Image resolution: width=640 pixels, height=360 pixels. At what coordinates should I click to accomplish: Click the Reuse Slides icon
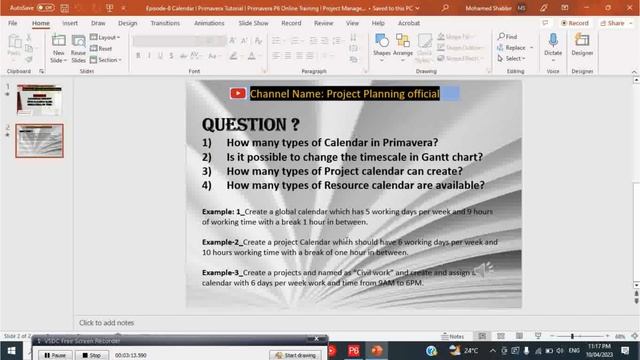tap(78, 41)
